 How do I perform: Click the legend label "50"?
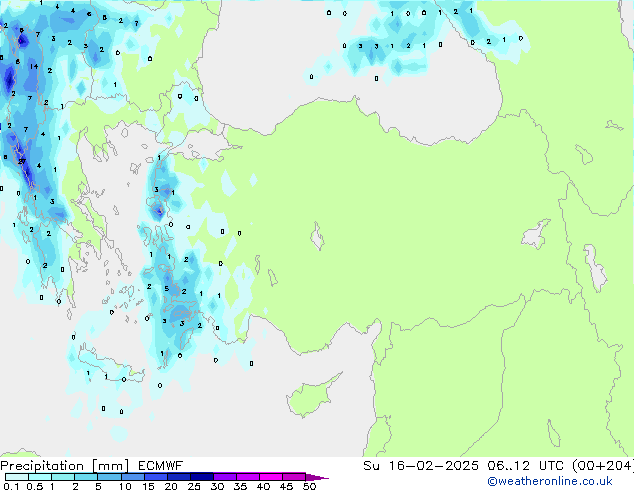click(310, 486)
